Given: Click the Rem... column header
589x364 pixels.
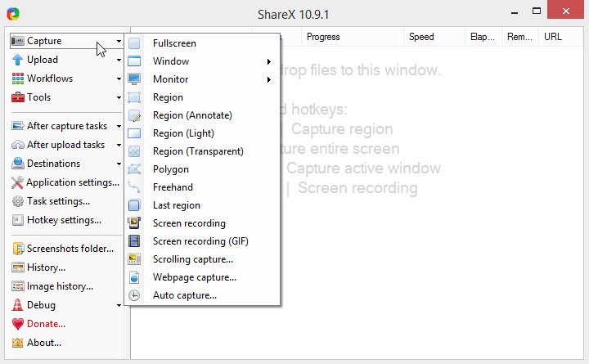Looking at the screenshot, I should point(520,37).
